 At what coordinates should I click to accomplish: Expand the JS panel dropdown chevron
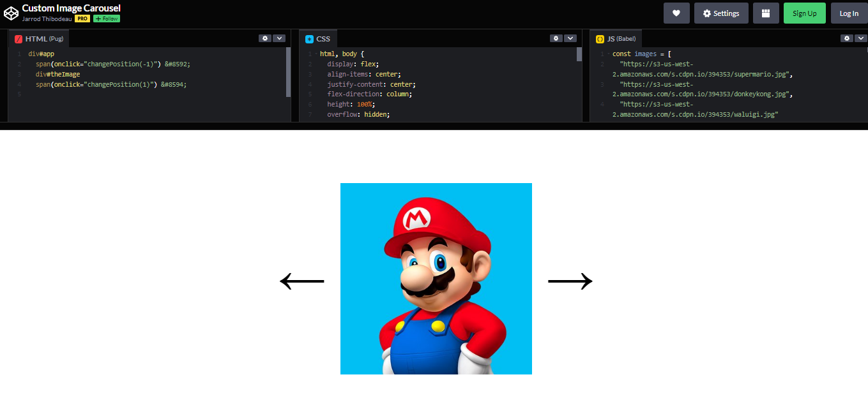[861, 38]
